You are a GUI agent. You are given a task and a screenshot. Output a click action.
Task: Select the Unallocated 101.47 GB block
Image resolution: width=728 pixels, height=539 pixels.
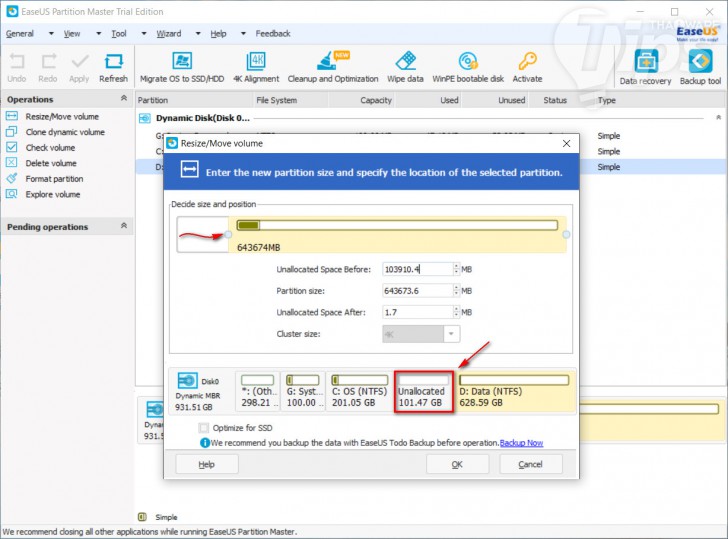click(x=423, y=391)
